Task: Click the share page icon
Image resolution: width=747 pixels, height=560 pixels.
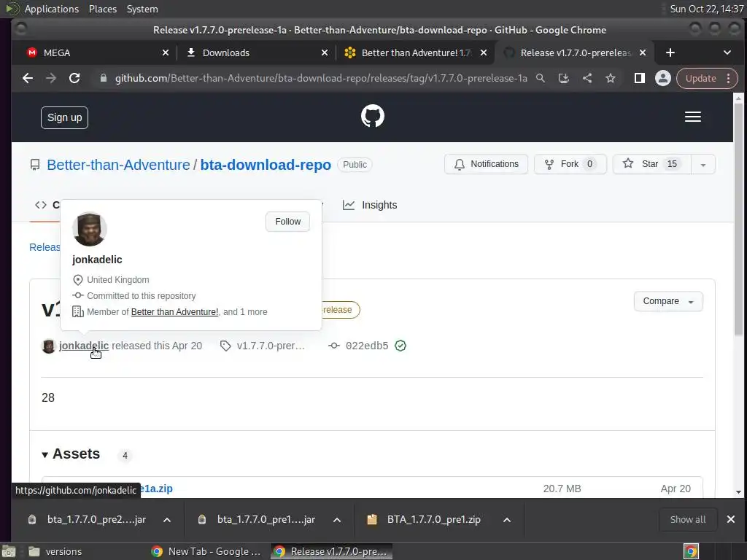Action: [587, 78]
